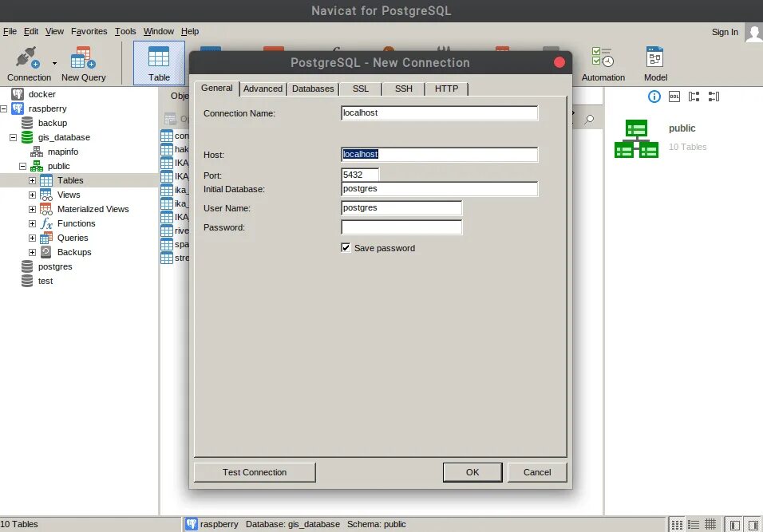763x532 pixels.
Task: Click the Test Connection button
Action: pyautogui.click(x=255, y=472)
